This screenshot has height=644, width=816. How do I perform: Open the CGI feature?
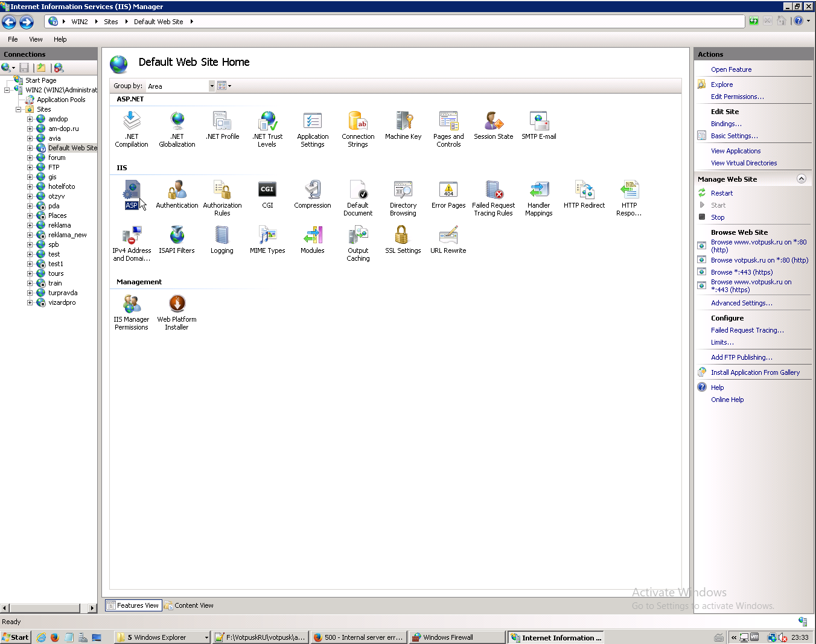point(267,194)
